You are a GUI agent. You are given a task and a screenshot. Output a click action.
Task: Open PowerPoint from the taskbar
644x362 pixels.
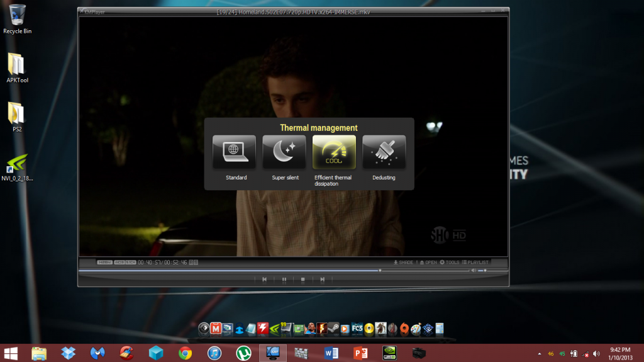360,353
